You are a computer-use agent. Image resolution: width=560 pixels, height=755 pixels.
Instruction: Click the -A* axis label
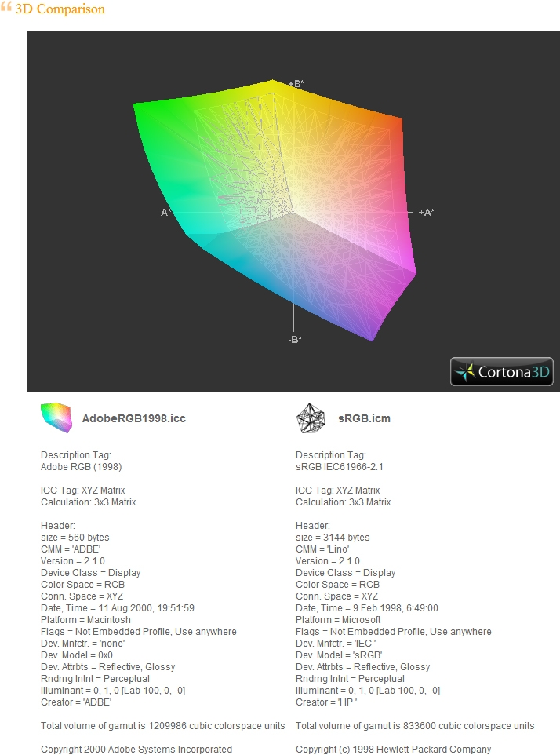tap(165, 213)
